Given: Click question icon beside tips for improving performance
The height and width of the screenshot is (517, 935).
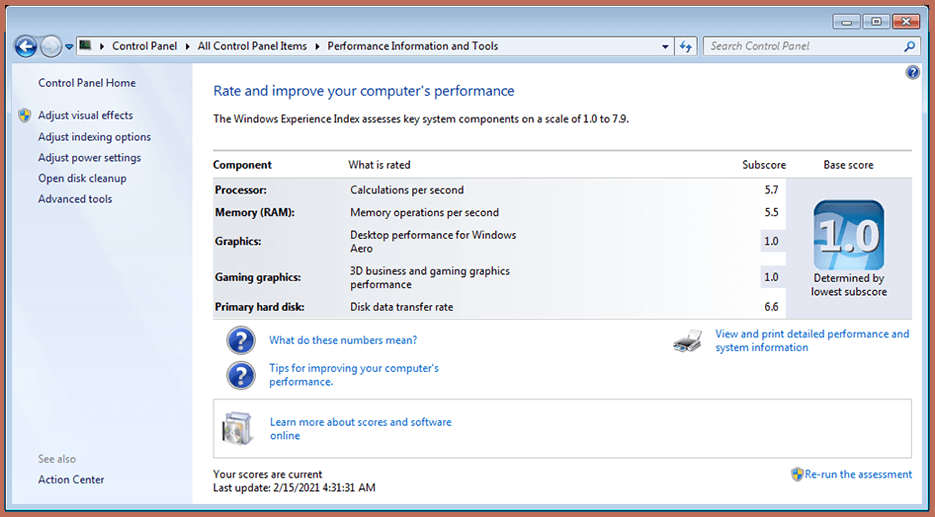Looking at the screenshot, I should pos(241,375).
